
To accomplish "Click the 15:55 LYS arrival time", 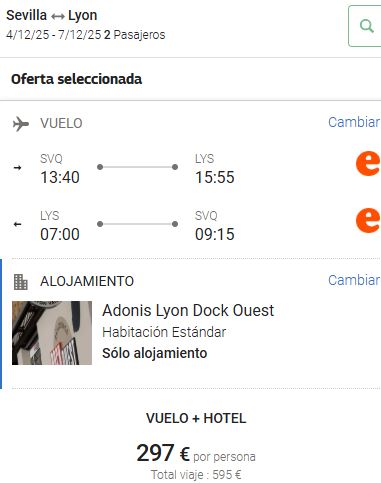I will click(215, 177).
